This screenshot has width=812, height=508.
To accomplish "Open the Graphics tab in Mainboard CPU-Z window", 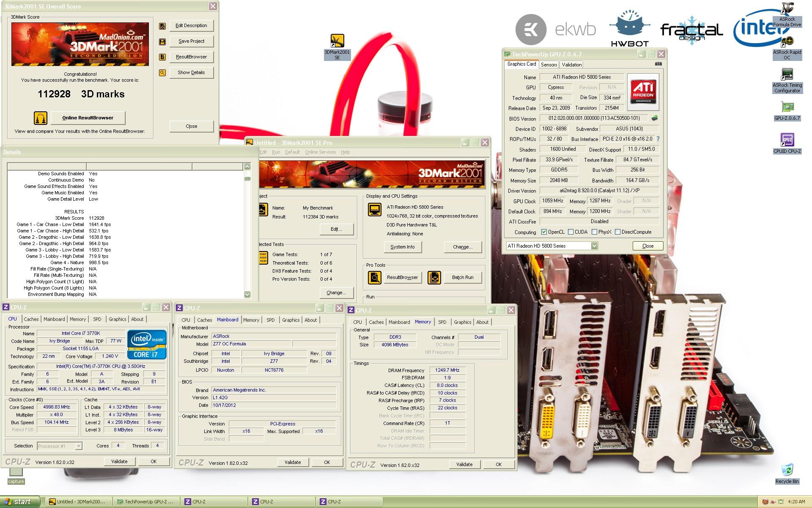I will (291, 320).
